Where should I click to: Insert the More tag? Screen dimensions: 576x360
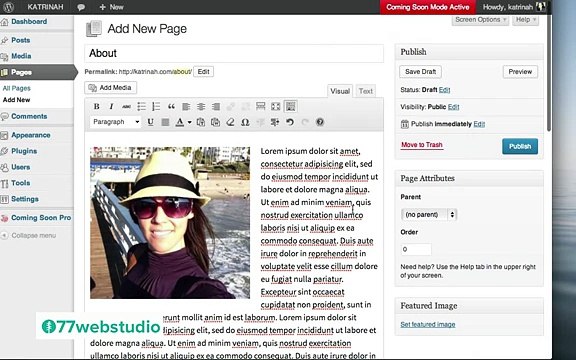pos(260,107)
